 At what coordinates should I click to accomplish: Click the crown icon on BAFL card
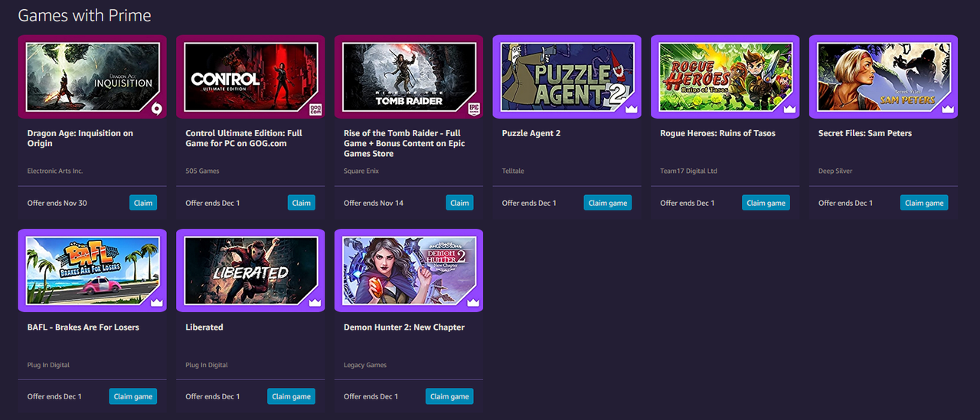pos(157,303)
